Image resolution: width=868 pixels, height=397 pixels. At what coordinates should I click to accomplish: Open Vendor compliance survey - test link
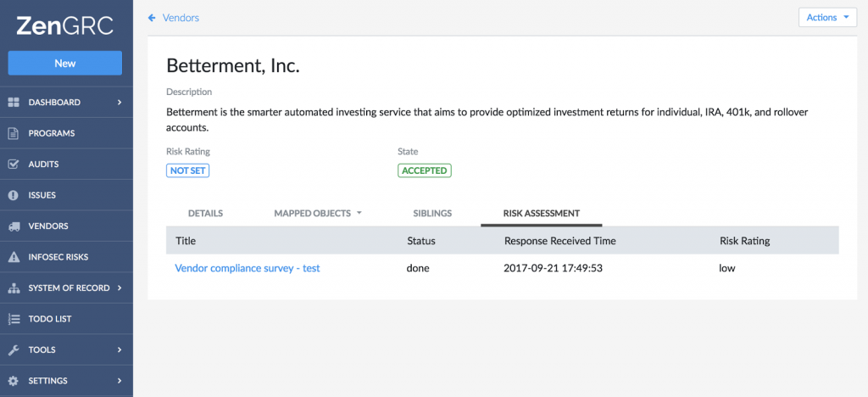pos(247,268)
